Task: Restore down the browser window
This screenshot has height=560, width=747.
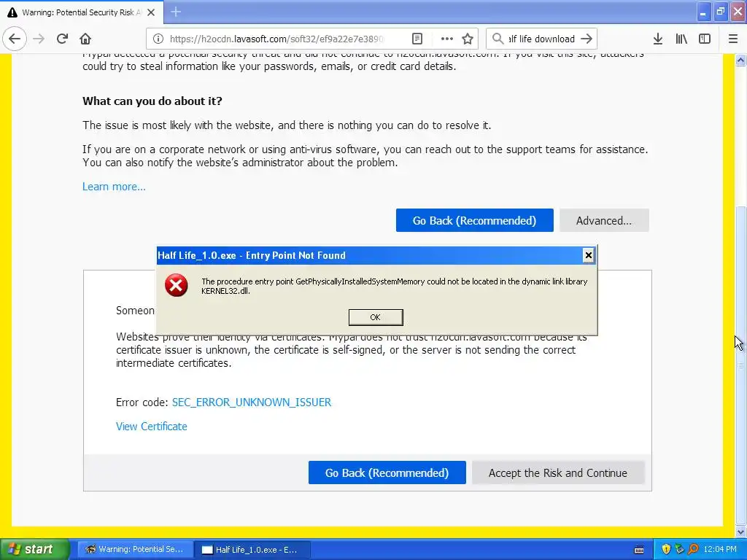Action: 720,12
